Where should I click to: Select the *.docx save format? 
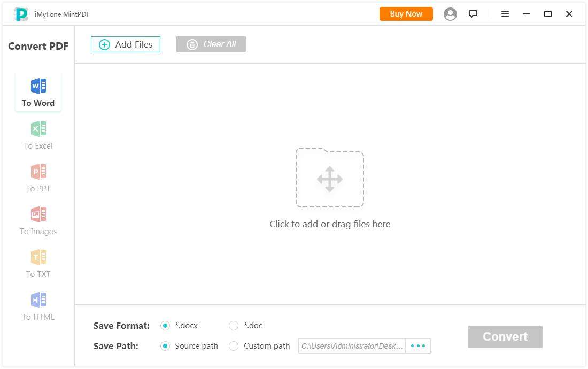[x=165, y=326]
